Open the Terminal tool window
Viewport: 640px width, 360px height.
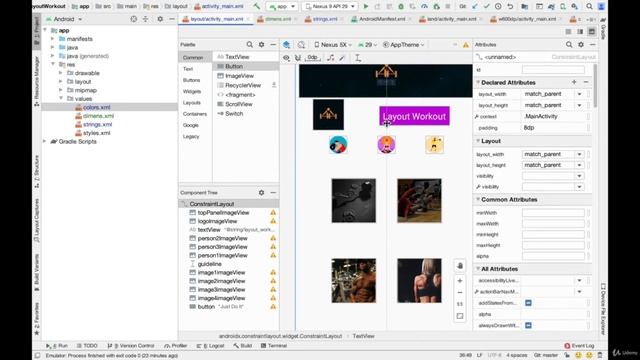pyautogui.click(x=274, y=346)
